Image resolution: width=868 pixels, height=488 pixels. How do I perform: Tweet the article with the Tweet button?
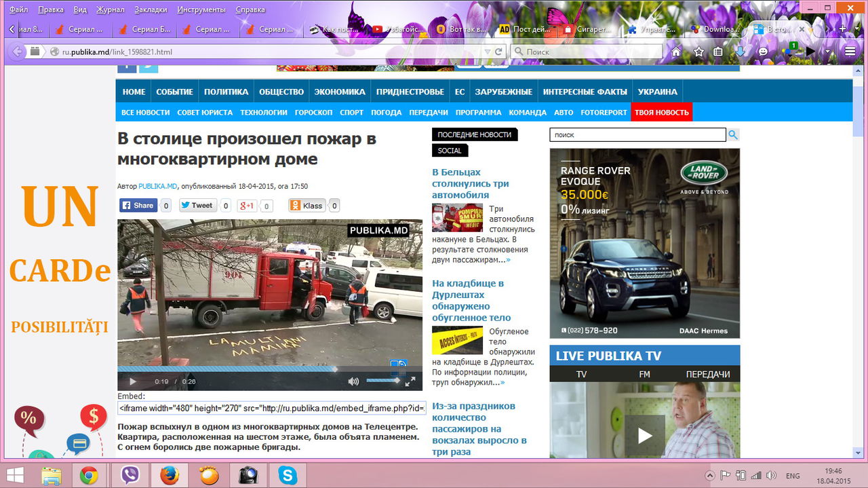pyautogui.click(x=197, y=205)
